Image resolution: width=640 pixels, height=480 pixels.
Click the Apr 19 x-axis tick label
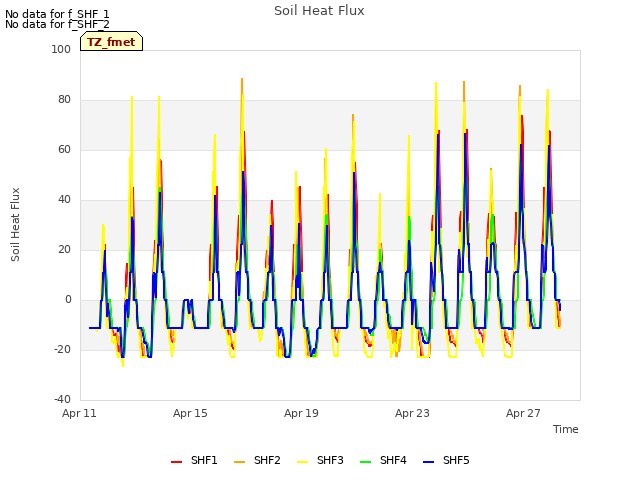click(301, 413)
